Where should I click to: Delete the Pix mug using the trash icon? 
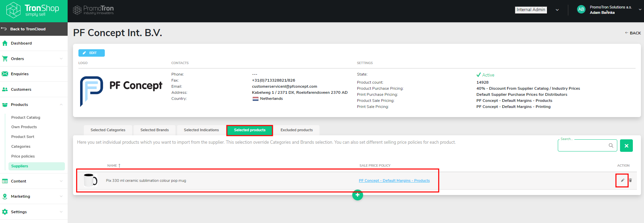(x=630, y=180)
